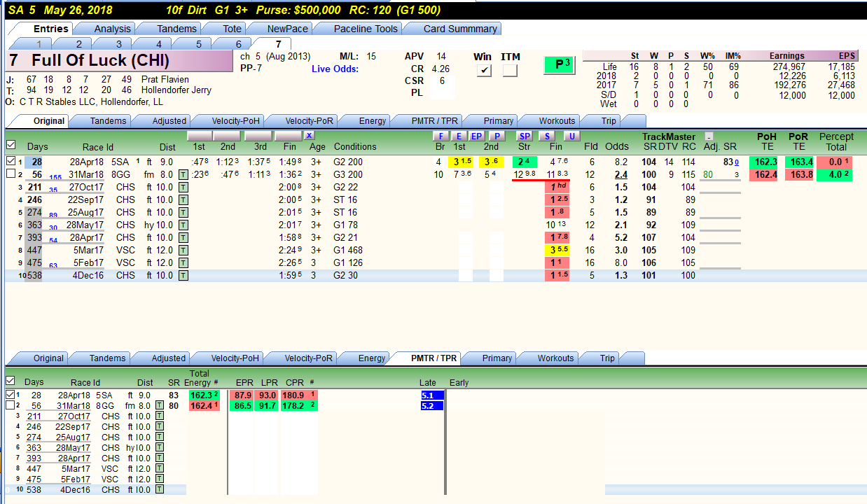This screenshot has height=504, width=867.
Task: Click the small EP filter button
Action: point(477,136)
